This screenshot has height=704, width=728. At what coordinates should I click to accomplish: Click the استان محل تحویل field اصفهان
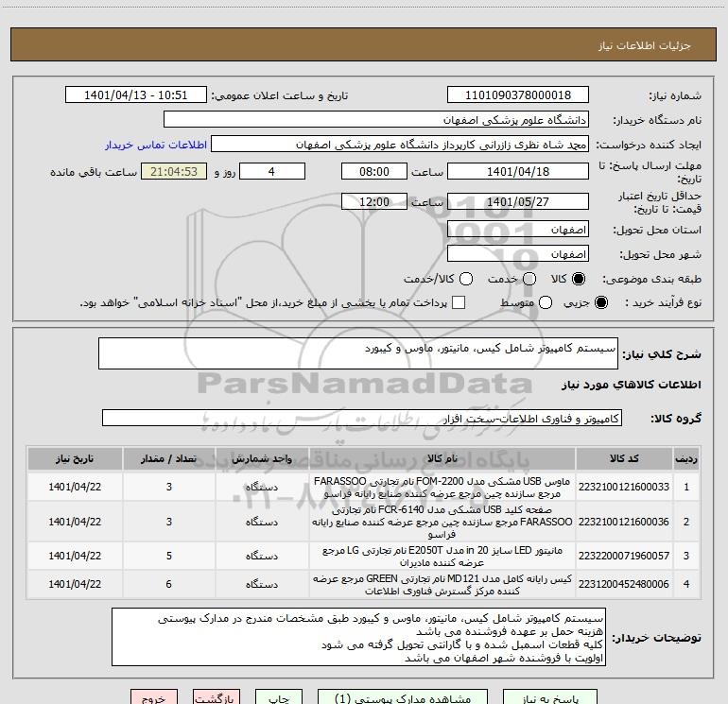[518, 230]
